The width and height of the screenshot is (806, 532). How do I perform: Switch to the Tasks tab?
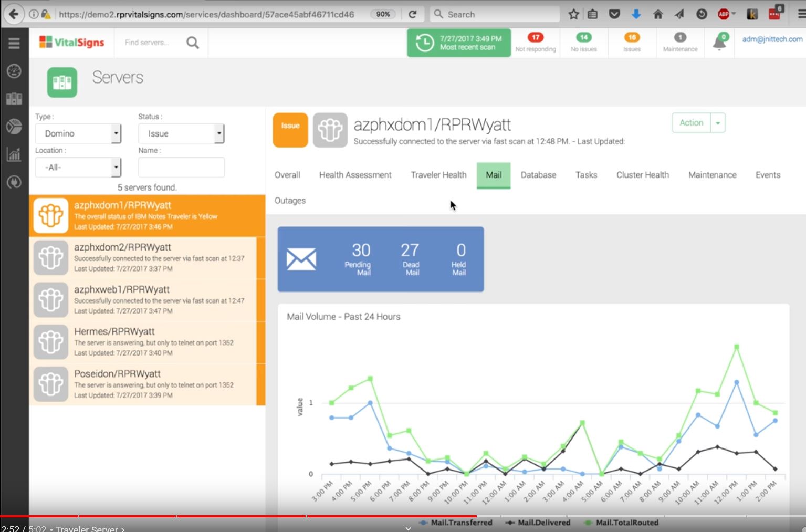586,175
